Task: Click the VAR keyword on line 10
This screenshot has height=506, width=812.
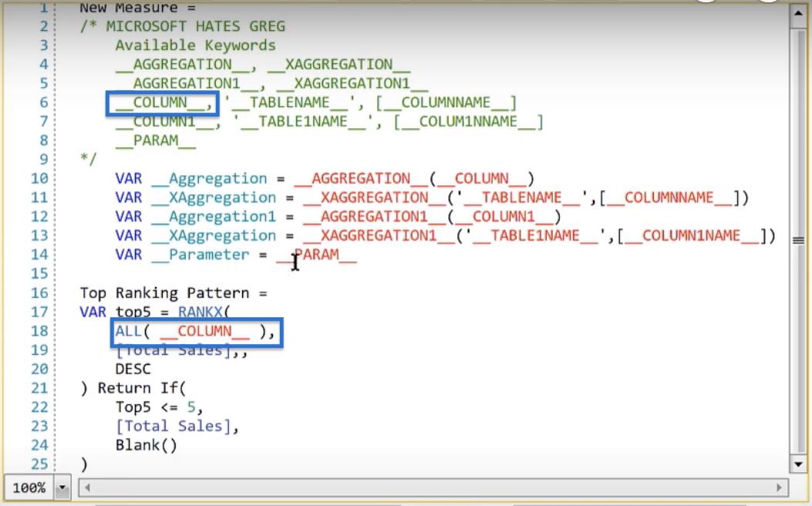Action: click(x=129, y=179)
